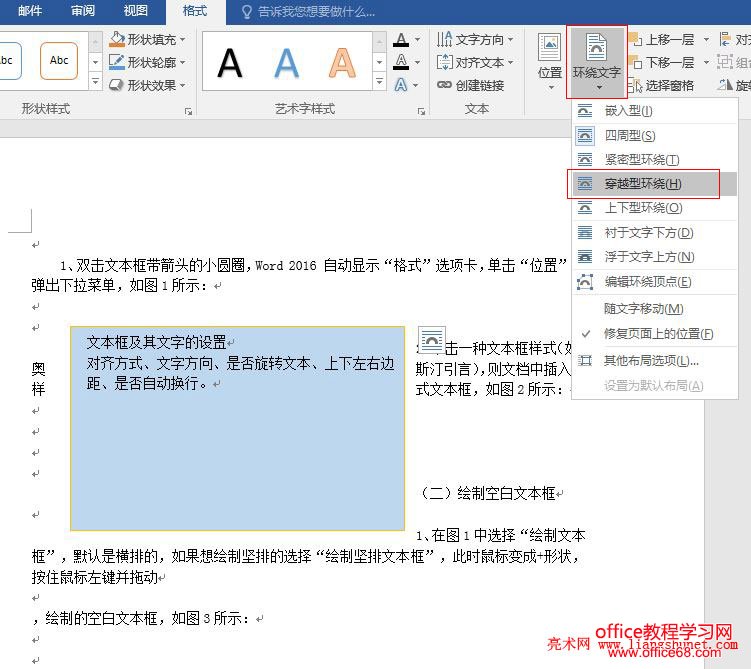Choose In Front of Text (浮于文字上方)
Viewport: 751px width, 669px height.
(654, 257)
